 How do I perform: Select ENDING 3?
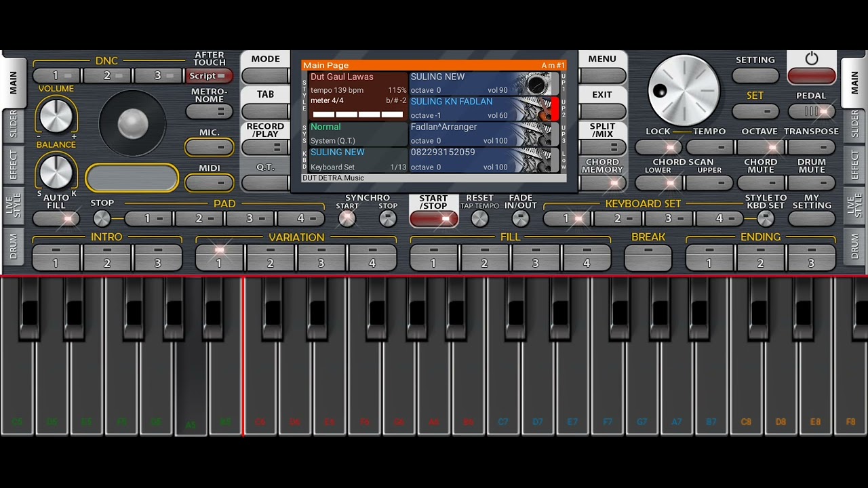click(811, 258)
